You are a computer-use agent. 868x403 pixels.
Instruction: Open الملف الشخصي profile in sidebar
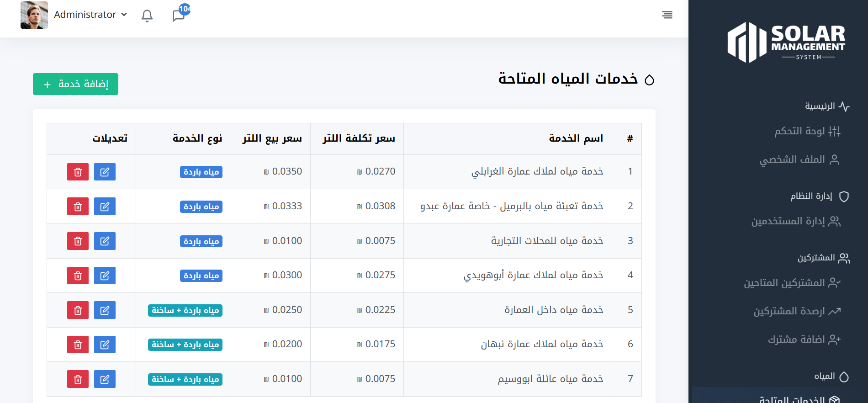(799, 159)
